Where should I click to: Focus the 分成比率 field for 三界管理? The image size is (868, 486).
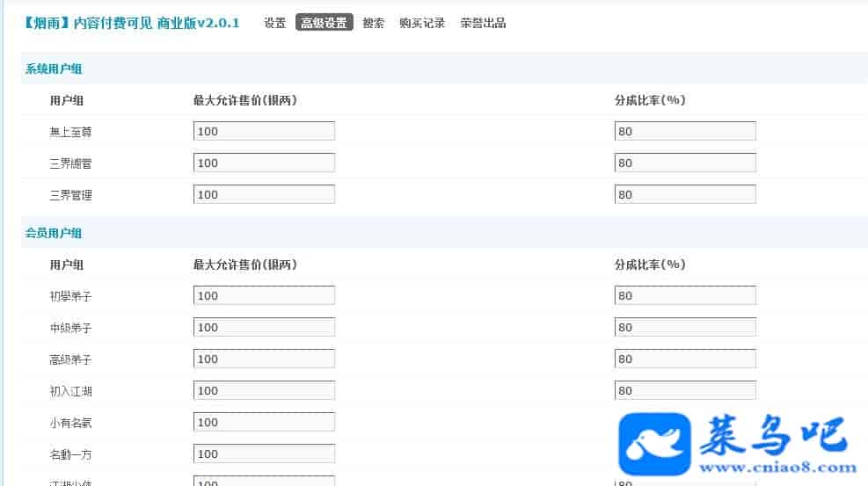pos(685,195)
